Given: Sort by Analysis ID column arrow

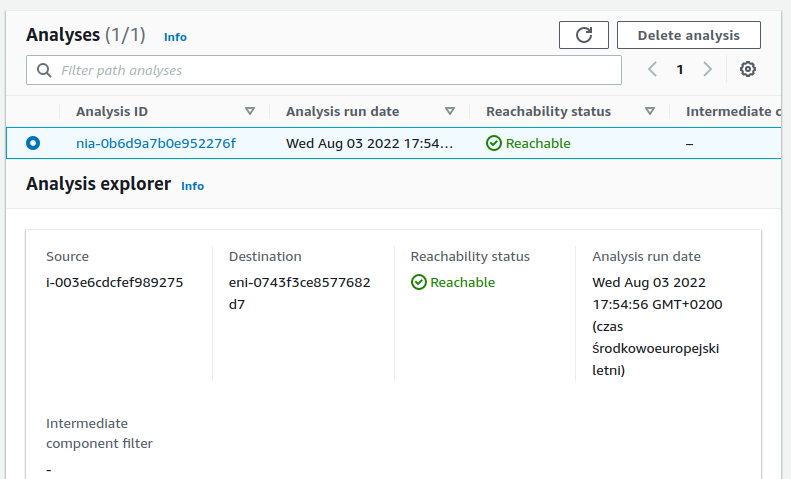Looking at the screenshot, I should click(250, 111).
